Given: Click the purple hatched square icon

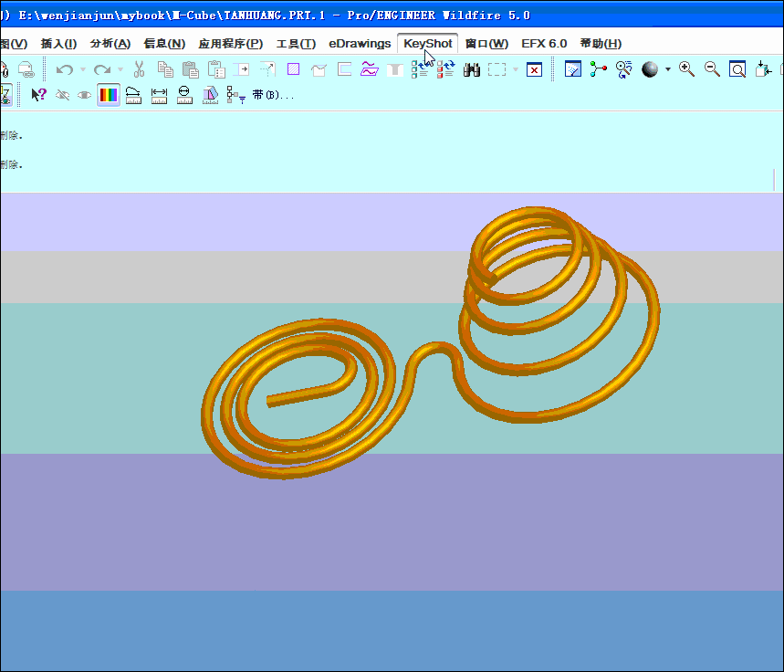Looking at the screenshot, I should [293, 69].
